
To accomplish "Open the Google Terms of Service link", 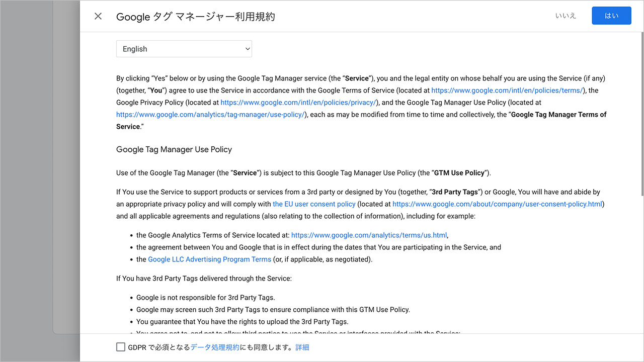I will [x=507, y=90].
